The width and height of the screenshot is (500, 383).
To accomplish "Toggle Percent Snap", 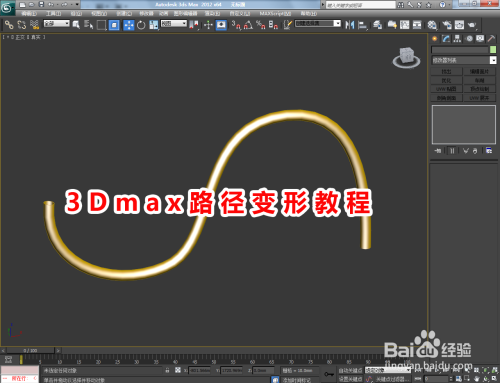I will (261, 25).
